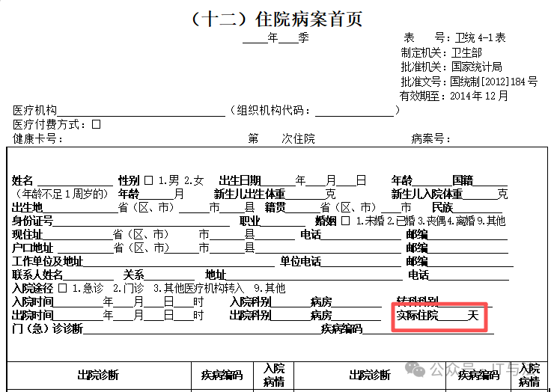This screenshot has height=392, width=554.
Task: Select the 1.急诊 option text
Action: (88, 289)
